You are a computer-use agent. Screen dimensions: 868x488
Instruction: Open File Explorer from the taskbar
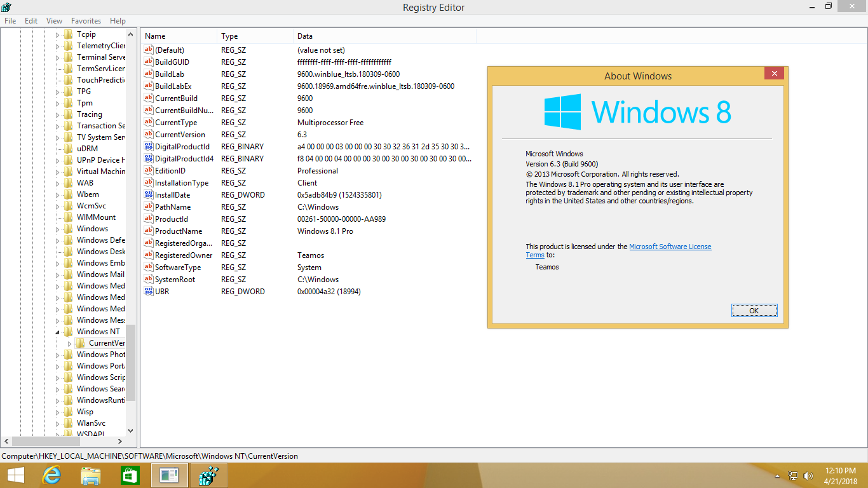point(91,475)
